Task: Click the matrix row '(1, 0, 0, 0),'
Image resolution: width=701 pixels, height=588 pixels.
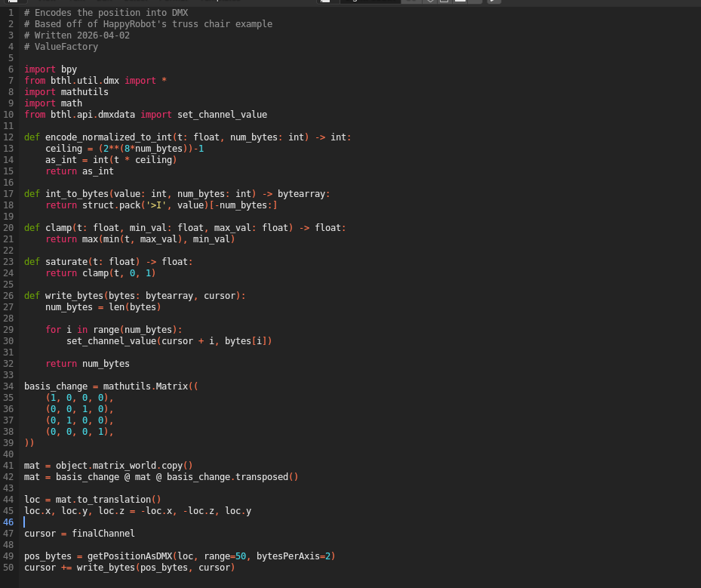Action: (79, 398)
